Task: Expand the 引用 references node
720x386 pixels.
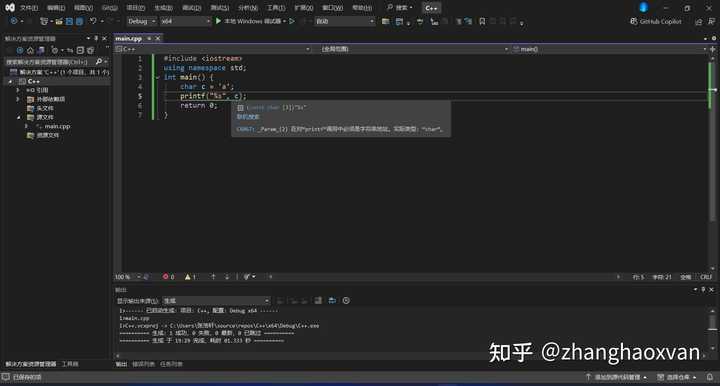Action: 18,90
